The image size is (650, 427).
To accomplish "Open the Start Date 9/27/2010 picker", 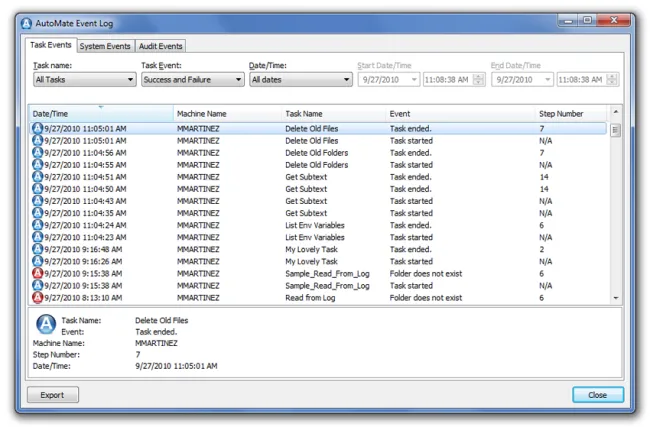I will click(389, 79).
